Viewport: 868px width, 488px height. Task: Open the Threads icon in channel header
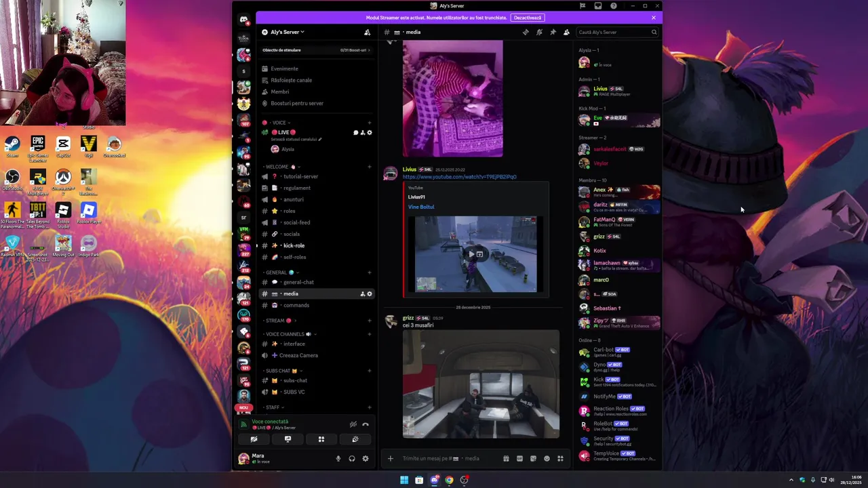[526, 32]
